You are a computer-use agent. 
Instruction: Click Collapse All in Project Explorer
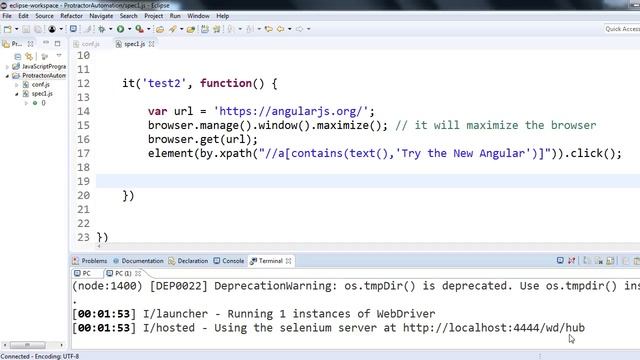click(18, 56)
